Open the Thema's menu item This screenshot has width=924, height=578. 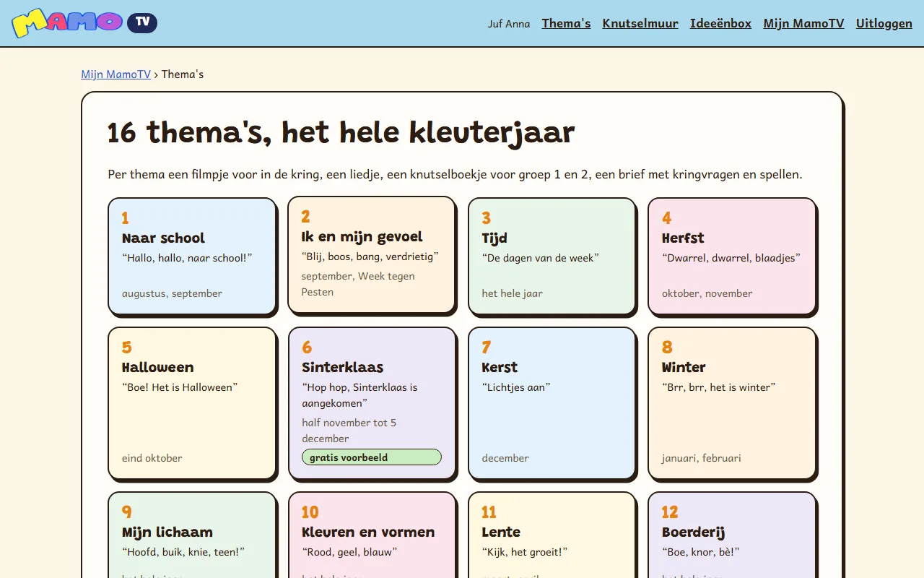coord(566,23)
